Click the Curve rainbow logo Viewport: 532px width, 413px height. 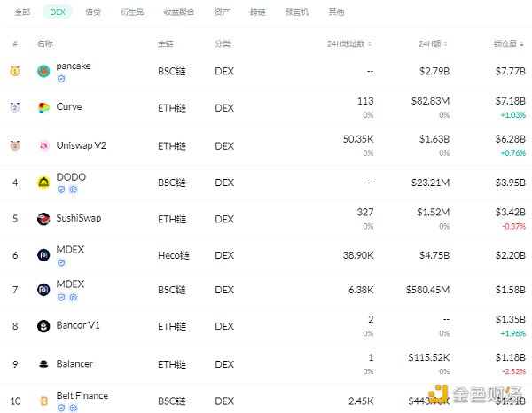(43, 108)
